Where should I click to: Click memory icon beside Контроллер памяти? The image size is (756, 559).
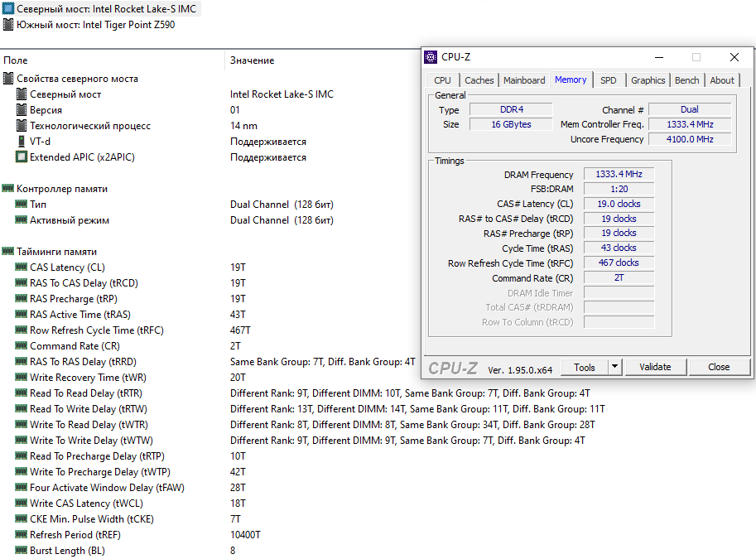point(8,188)
